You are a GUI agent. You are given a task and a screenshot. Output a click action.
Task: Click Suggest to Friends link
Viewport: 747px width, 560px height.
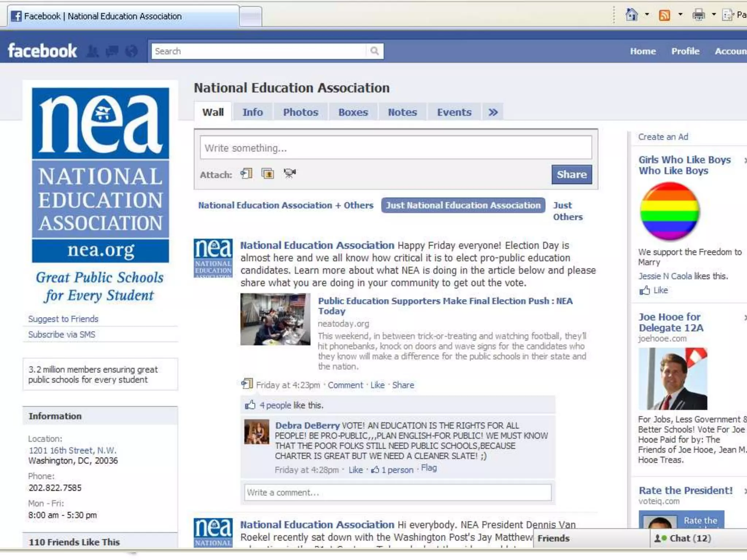[x=63, y=319]
